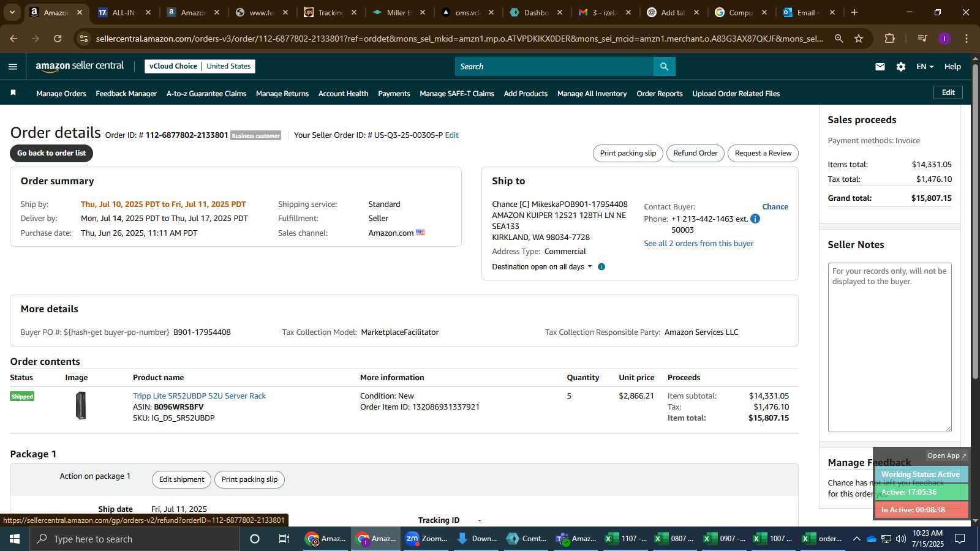Open Windows Start menu
The height and width of the screenshot is (551, 980).
[15, 539]
